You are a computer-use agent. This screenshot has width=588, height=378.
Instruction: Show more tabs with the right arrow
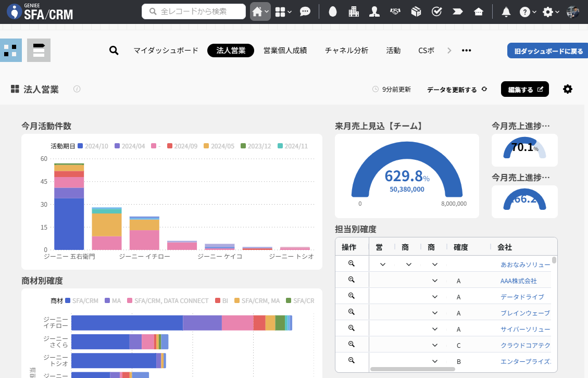click(x=449, y=51)
